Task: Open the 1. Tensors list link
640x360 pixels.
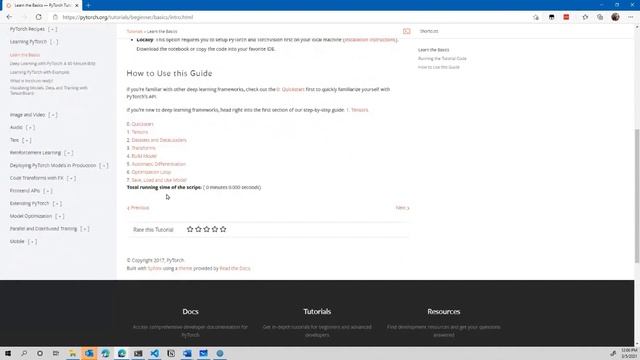Action: [140, 132]
